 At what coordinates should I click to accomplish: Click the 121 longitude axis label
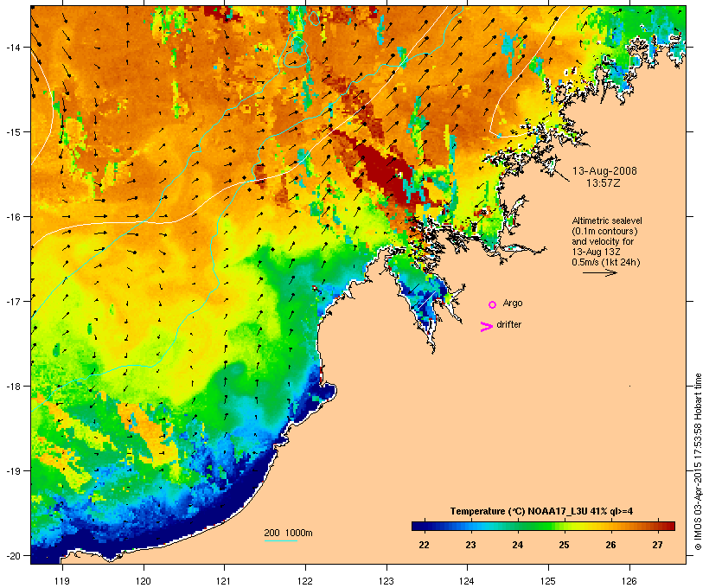[x=224, y=581]
